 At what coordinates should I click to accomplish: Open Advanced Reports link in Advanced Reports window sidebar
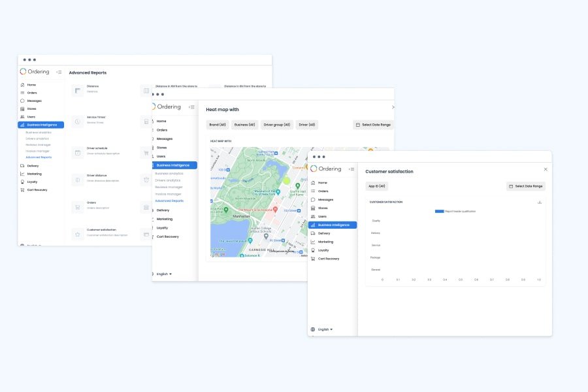39,157
